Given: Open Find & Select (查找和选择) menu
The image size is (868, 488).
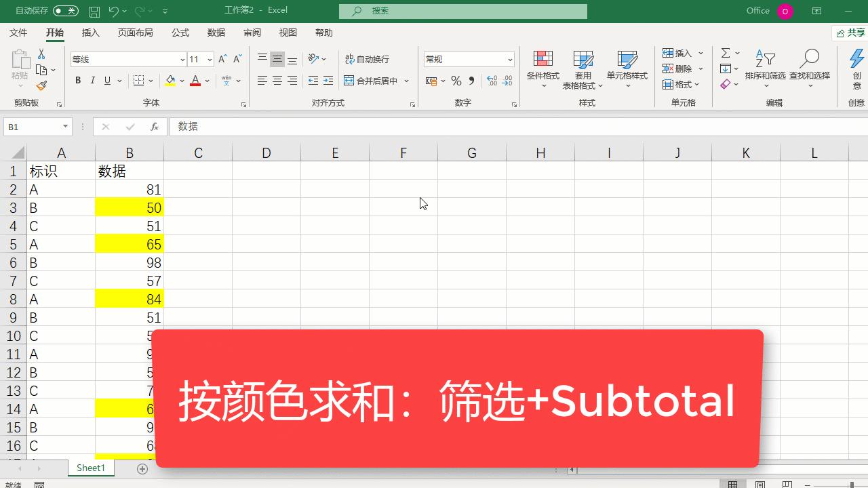Looking at the screenshot, I should [810, 69].
